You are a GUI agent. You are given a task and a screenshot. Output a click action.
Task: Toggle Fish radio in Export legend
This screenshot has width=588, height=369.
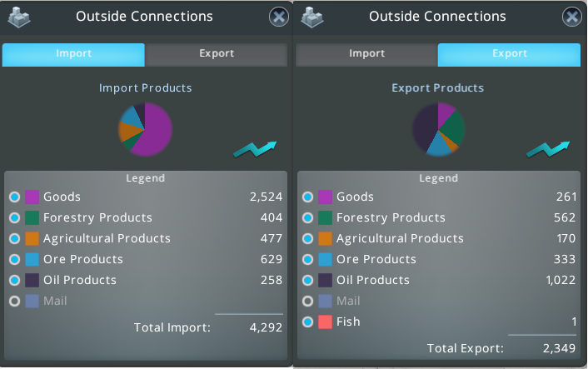[x=308, y=322]
